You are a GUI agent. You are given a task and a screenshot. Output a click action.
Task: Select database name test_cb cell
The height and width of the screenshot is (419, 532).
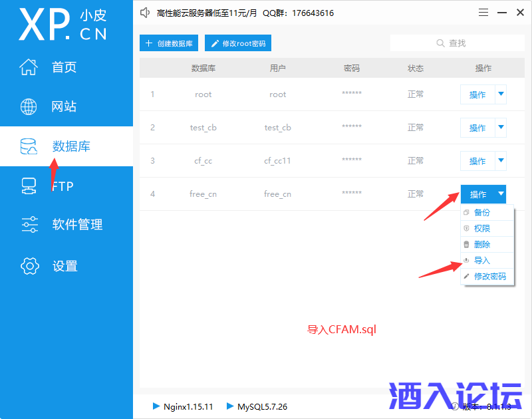coord(203,128)
